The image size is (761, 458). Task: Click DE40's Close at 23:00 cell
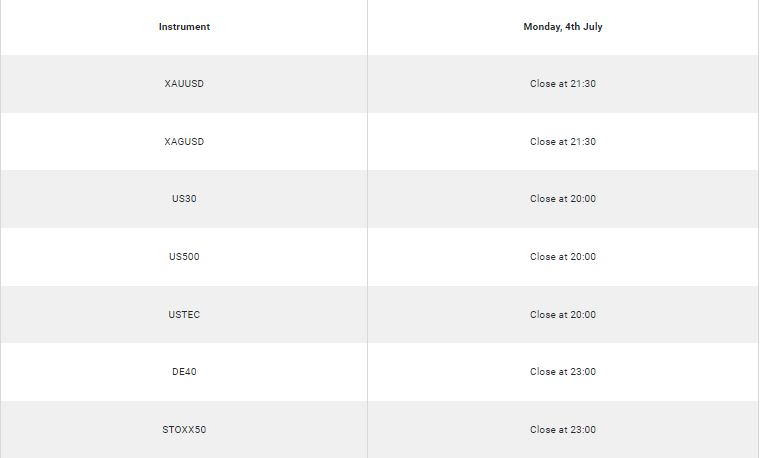[563, 372]
